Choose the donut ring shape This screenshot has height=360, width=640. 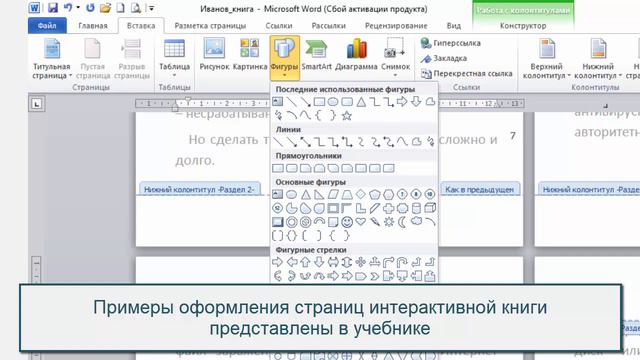[x=291, y=222]
